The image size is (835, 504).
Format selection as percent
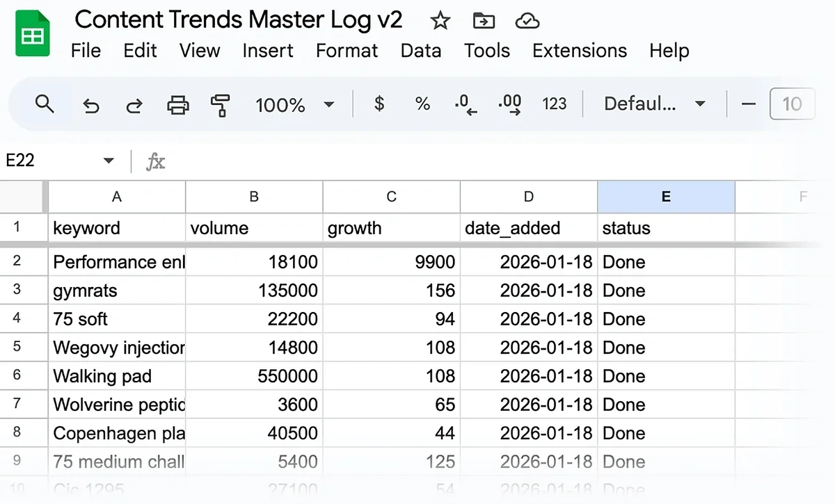click(x=421, y=103)
